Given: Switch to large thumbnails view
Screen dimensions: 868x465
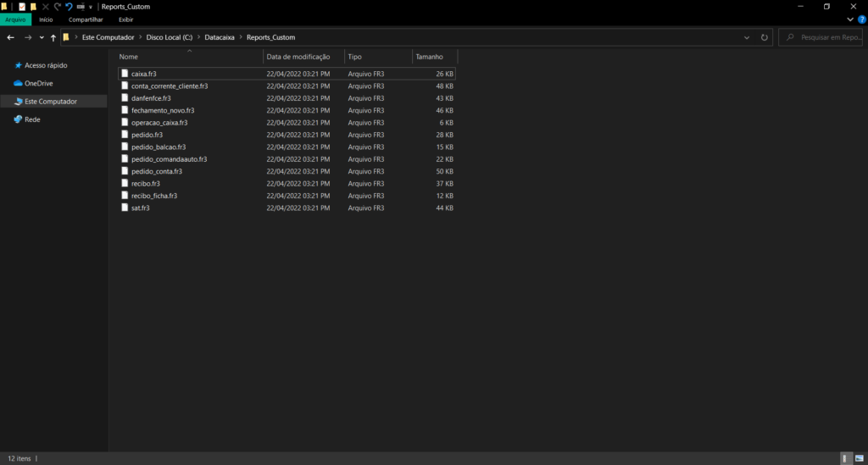Looking at the screenshot, I should 859,458.
